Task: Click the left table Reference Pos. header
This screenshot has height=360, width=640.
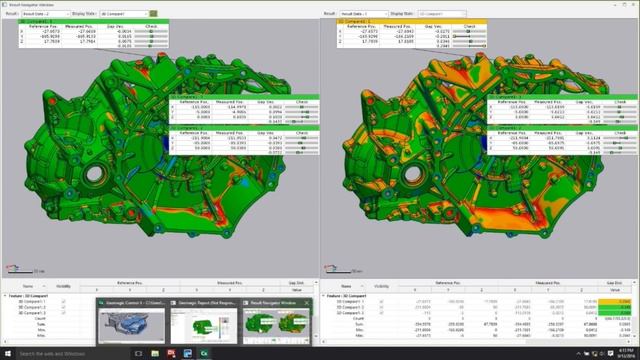Action: [x=129, y=283]
